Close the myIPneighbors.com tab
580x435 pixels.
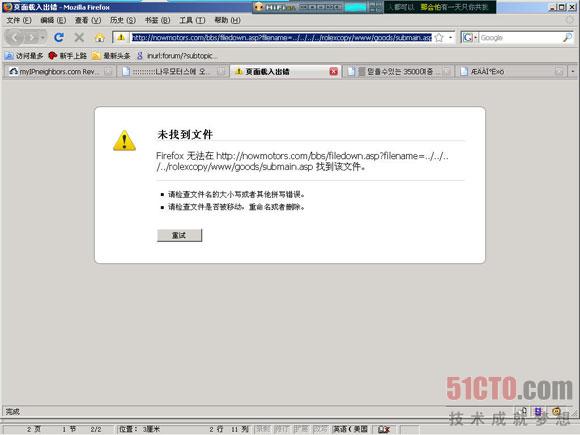click(x=108, y=71)
